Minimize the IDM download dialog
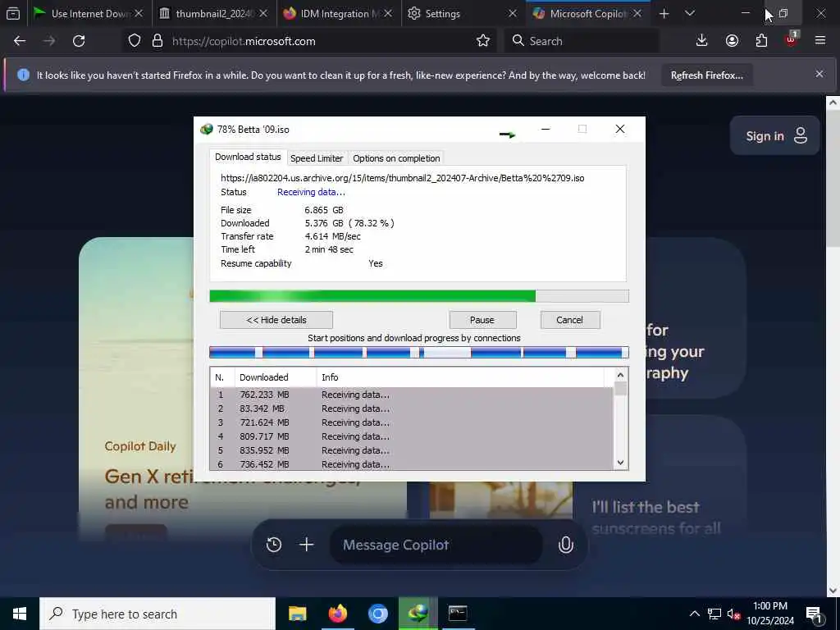The height and width of the screenshot is (630, 840). (546, 129)
